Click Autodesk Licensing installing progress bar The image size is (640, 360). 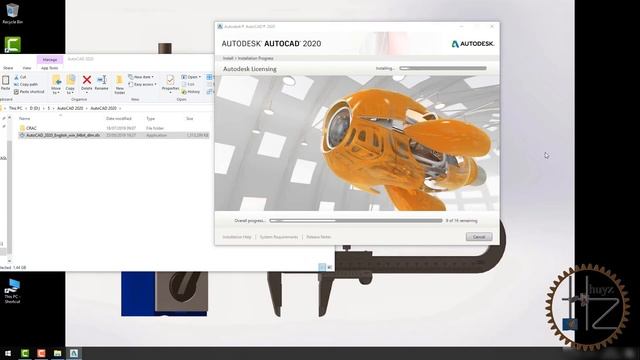[443, 68]
